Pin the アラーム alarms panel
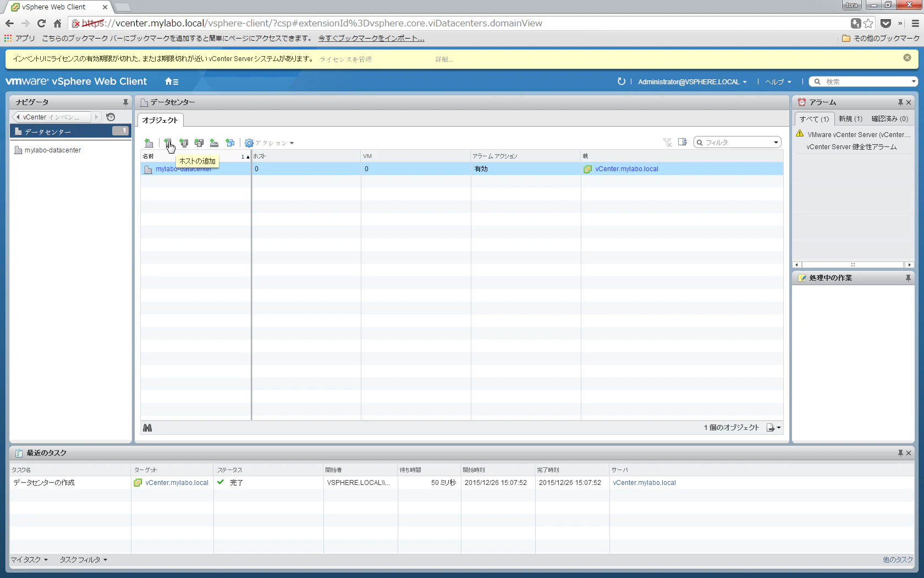Screen dimensions: 924x578 coord(900,102)
